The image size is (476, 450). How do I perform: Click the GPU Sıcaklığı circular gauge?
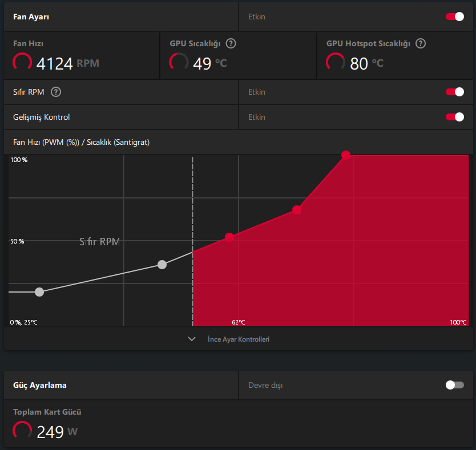coord(179,62)
